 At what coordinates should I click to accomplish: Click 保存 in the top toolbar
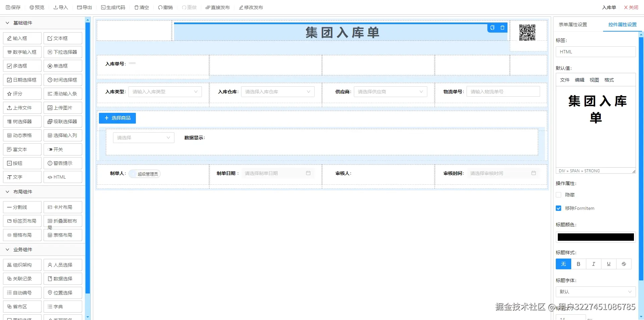click(x=13, y=7)
